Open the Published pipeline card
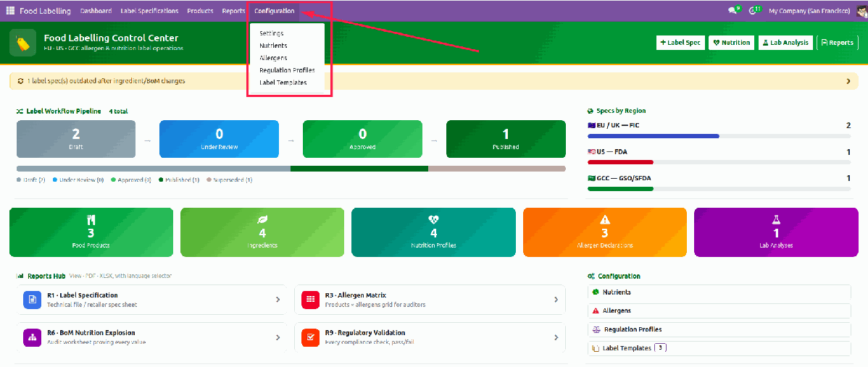This screenshot has width=868, height=367. tap(506, 139)
